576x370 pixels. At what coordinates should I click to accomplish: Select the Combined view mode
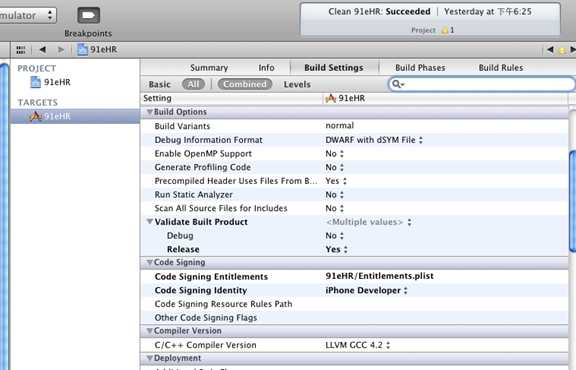click(x=245, y=84)
